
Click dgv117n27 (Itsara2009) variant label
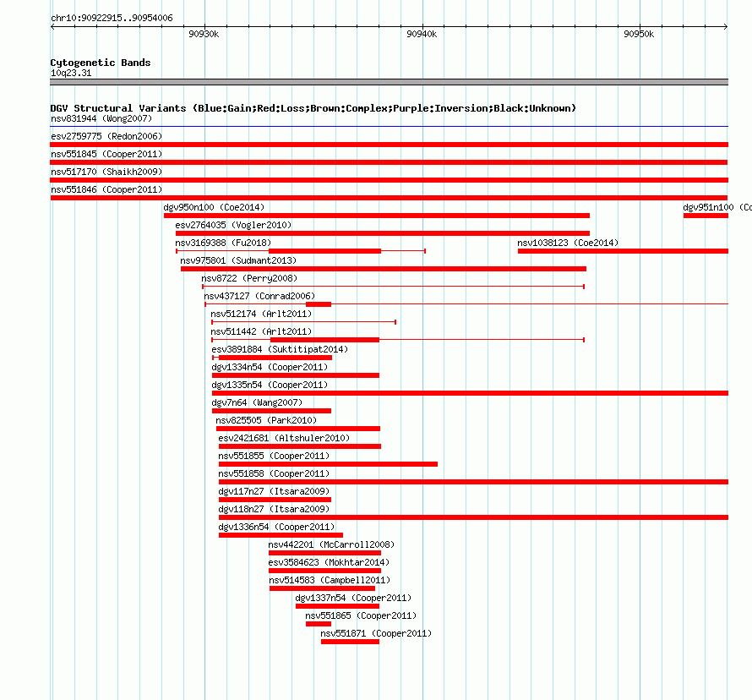click(274, 491)
